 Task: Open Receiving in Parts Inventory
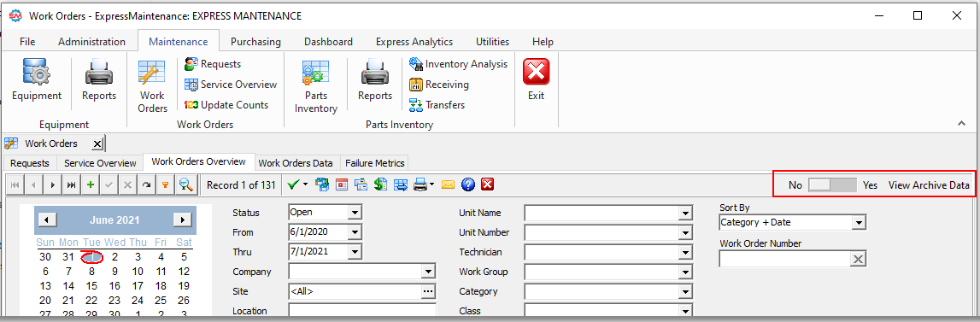(439, 85)
